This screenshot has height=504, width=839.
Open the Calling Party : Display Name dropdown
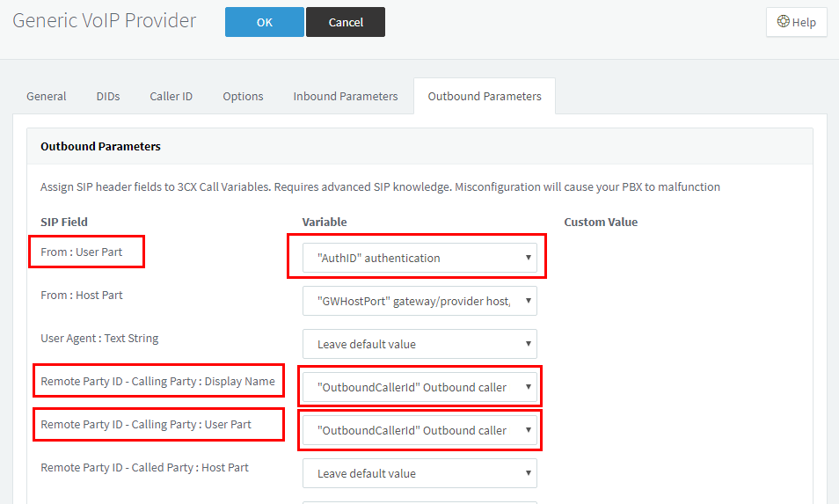[419, 387]
